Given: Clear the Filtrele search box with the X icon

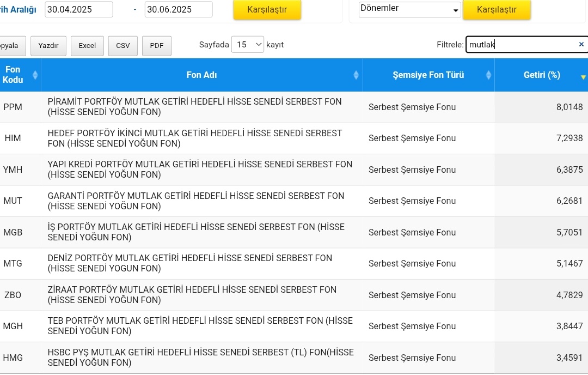Looking at the screenshot, I should 581,44.
